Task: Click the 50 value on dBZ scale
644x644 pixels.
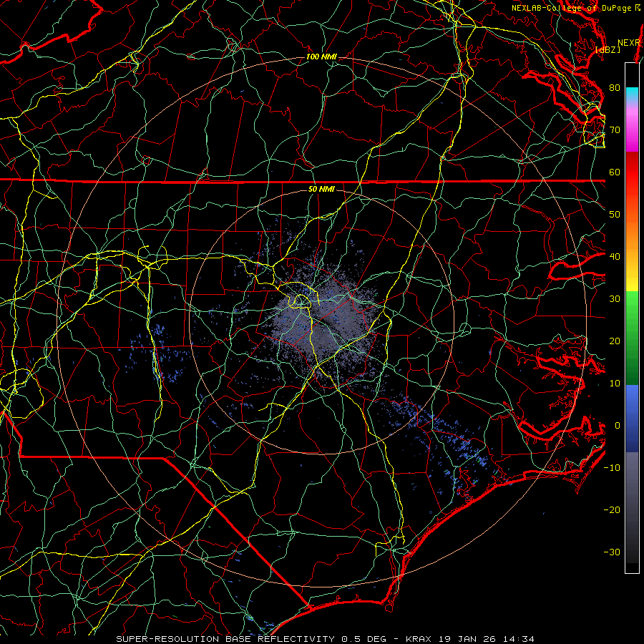Action: 615,215
